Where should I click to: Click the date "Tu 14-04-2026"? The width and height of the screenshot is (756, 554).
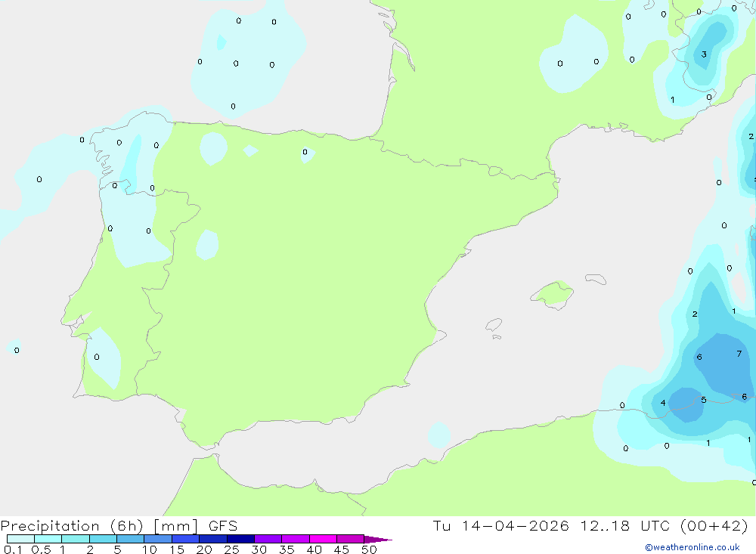[501, 526]
